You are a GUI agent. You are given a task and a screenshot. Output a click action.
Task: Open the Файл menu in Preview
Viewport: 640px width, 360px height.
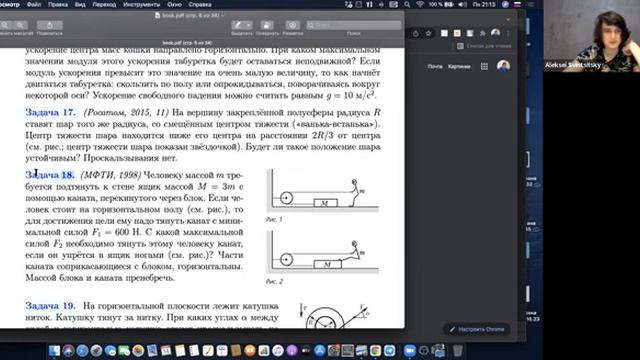tap(34, 4)
